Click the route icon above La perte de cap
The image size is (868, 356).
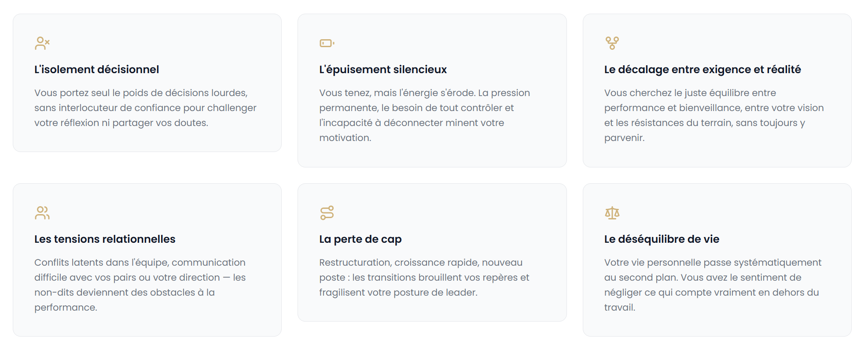coord(327,213)
